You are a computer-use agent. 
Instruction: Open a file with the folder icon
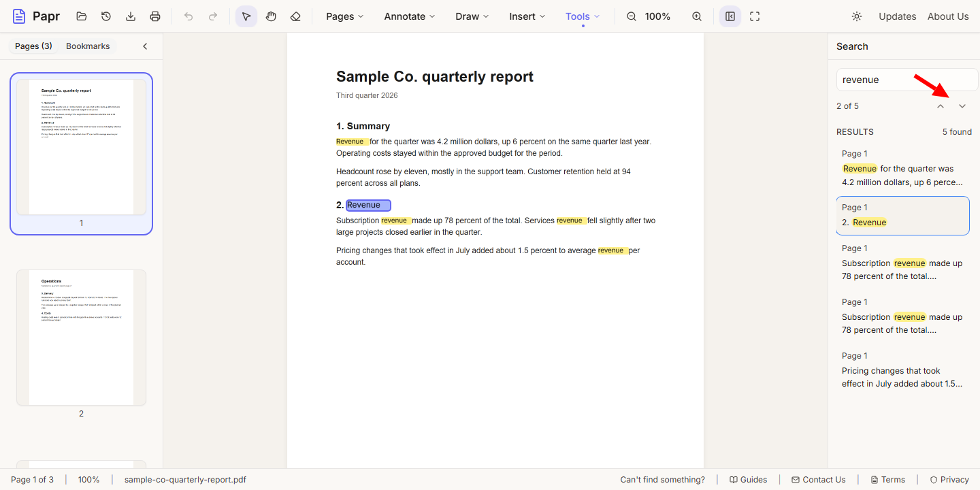tap(82, 16)
